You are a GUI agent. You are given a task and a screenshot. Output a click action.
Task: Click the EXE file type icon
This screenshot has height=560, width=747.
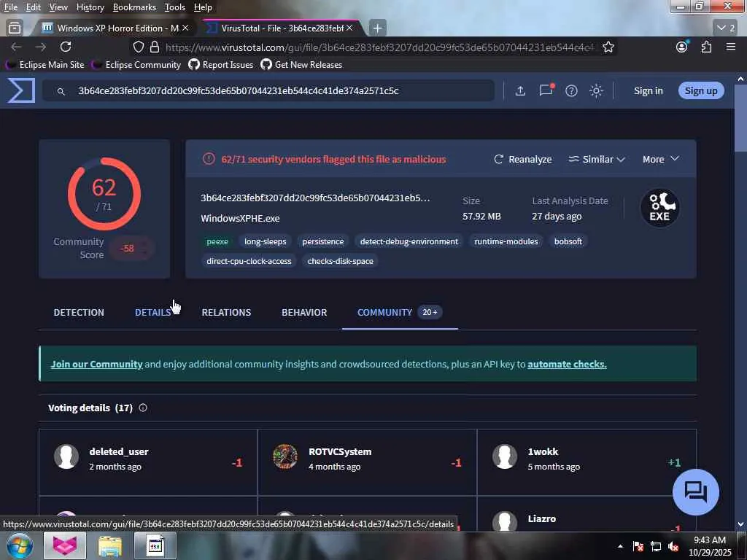click(x=659, y=208)
